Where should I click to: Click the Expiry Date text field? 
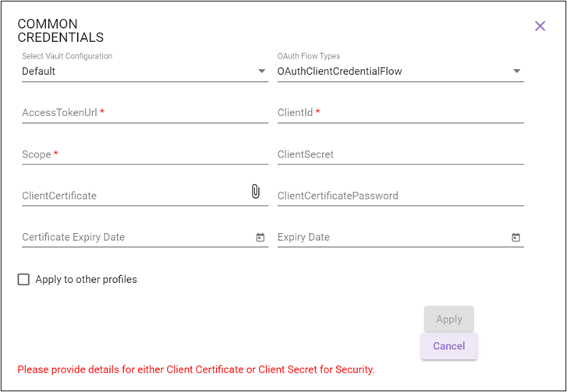(x=393, y=238)
